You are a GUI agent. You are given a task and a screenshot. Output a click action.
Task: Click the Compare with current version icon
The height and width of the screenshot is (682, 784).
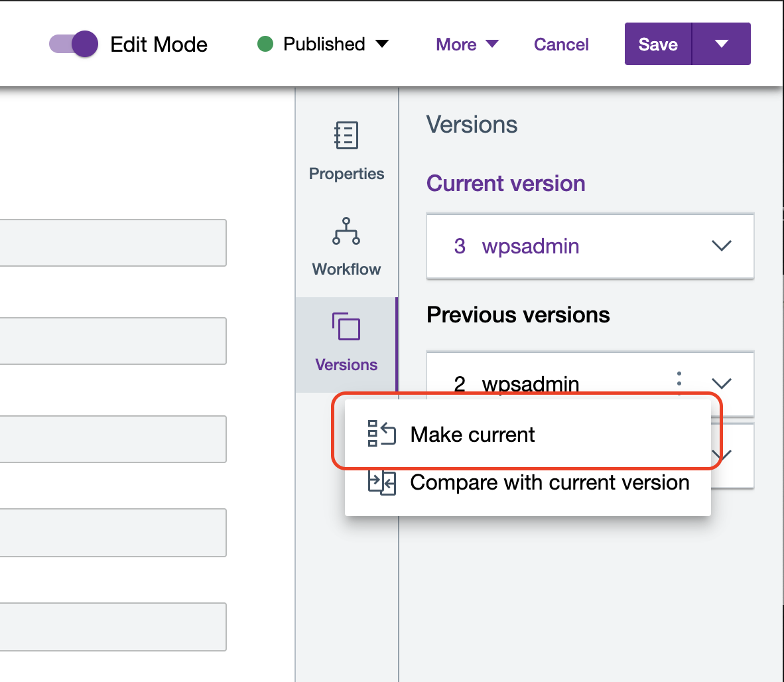(x=381, y=482)
